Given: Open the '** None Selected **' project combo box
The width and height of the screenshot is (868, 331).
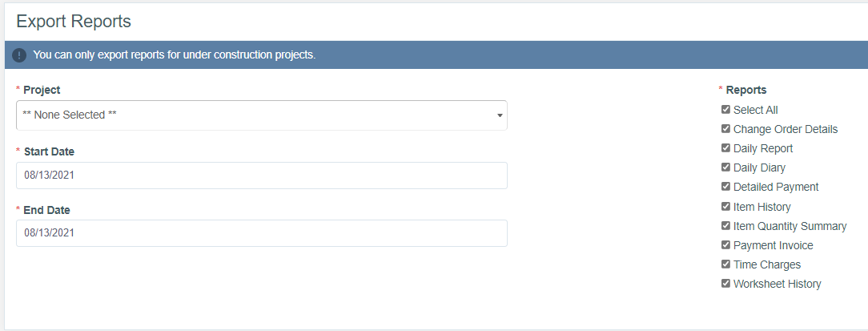Looking at the screenshot, I should coord(256,115).
